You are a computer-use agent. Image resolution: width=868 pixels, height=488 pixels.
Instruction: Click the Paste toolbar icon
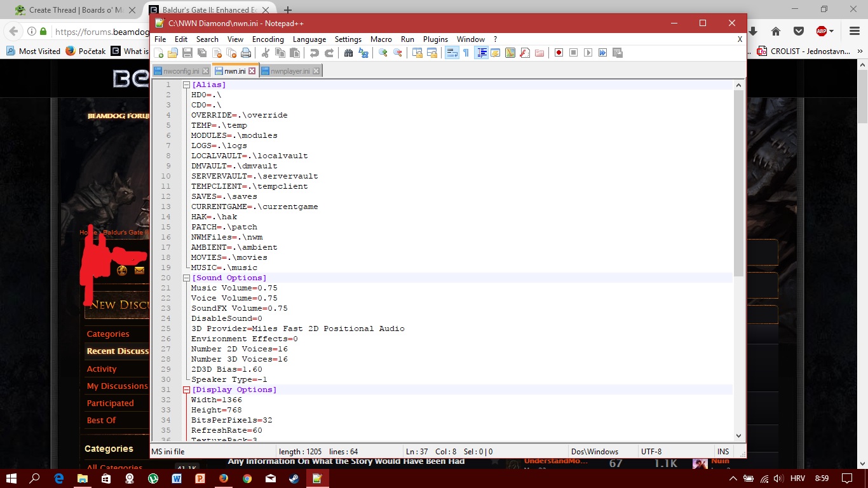pyautogui.click(x=295, y=53)
